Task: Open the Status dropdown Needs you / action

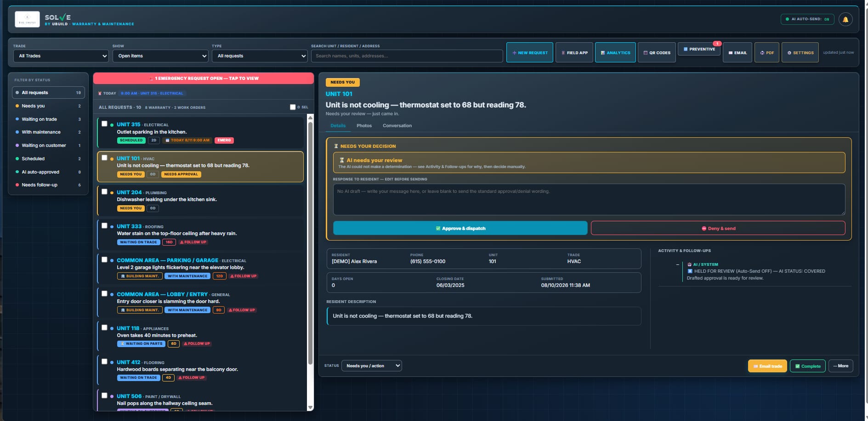Action: point(372,366)
